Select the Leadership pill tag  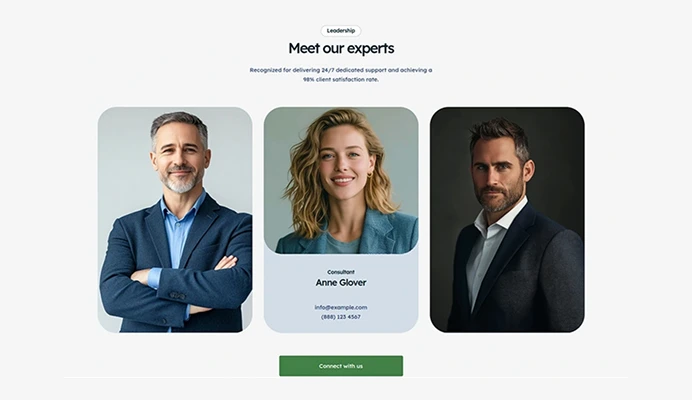pyautogui.click(x=341, y=31)
